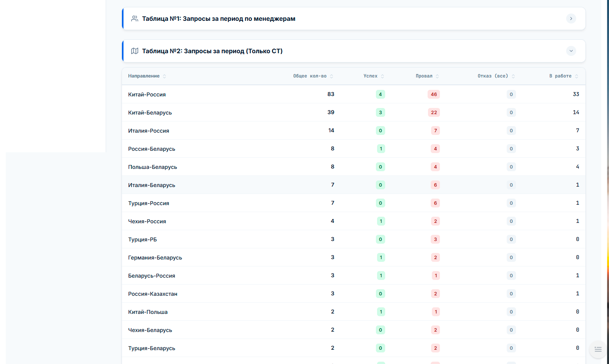Click the Направление column header label
Viewport: 609px width, 364px height.
click(144, 76)
